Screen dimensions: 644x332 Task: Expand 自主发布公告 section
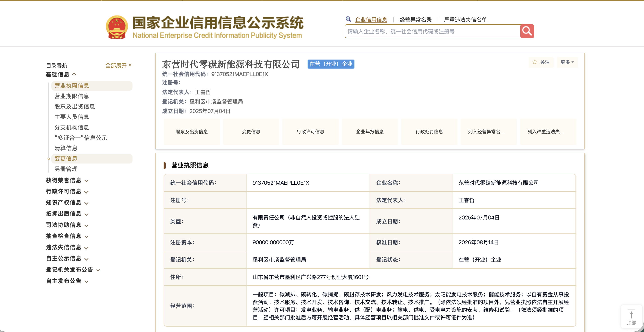[x=67, y=281]
